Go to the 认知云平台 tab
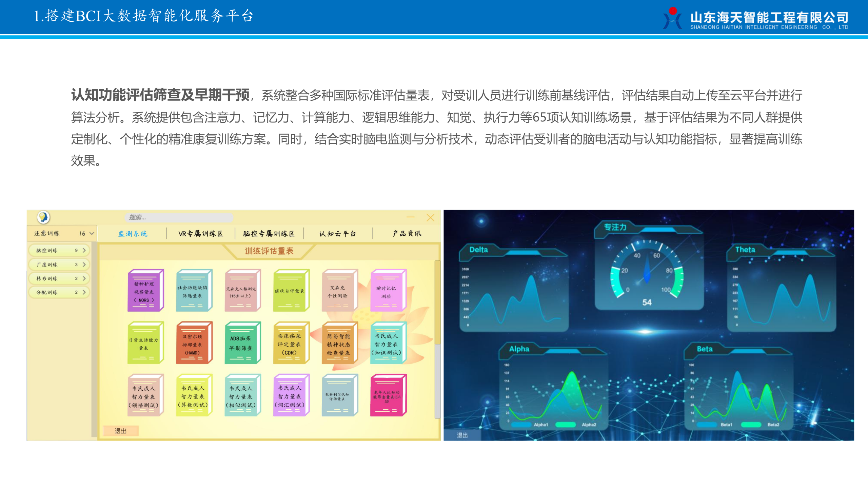The width and height of the screenshot is (868, 488). pos(338,234)
